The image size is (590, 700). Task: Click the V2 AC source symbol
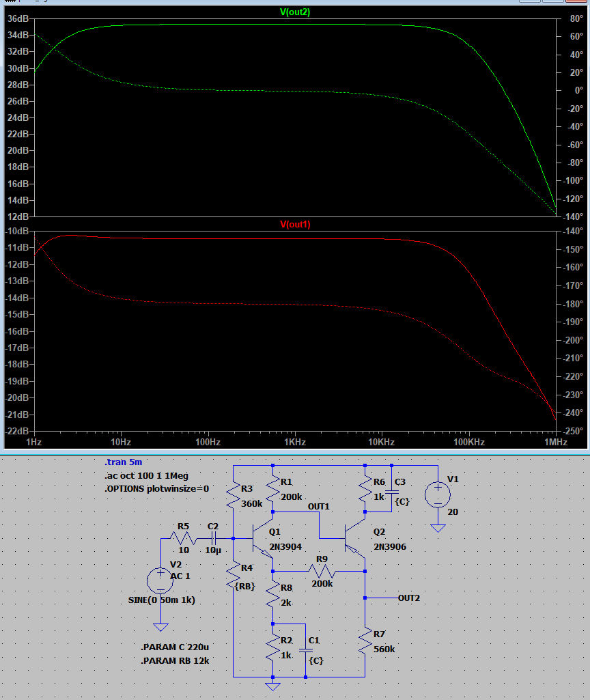[160, 580]
